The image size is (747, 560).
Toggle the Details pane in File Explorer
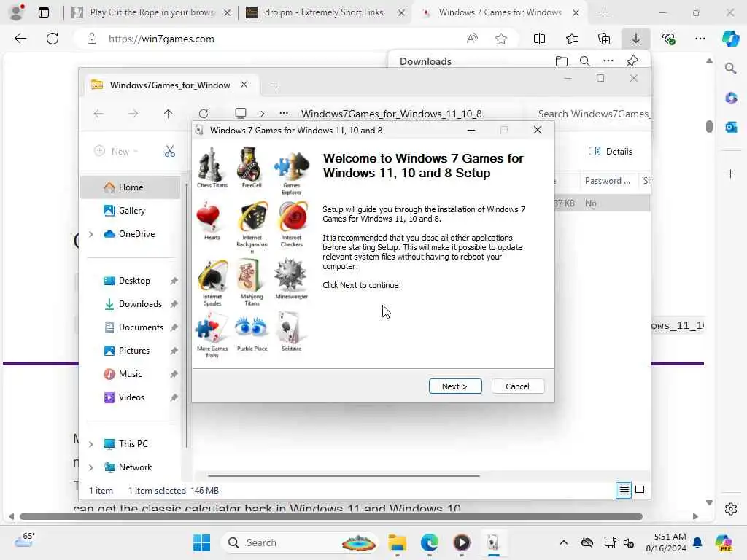(x=611, y=152)
